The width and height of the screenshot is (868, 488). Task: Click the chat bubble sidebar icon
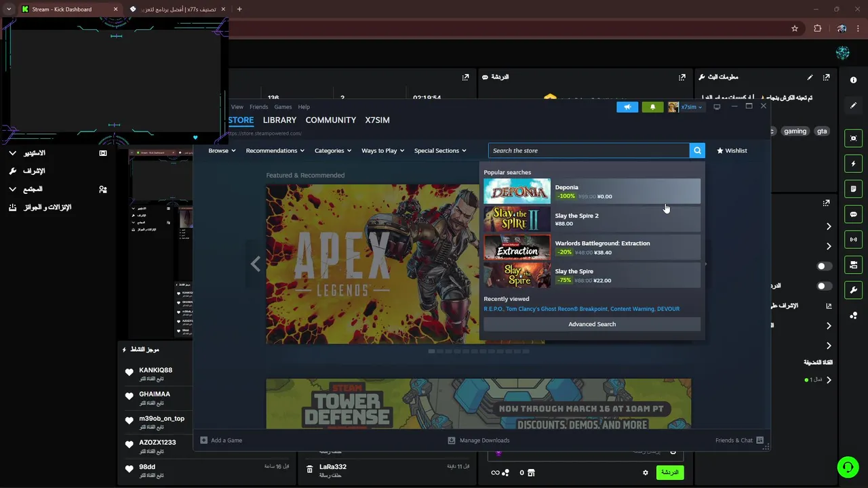pos(853,214)
